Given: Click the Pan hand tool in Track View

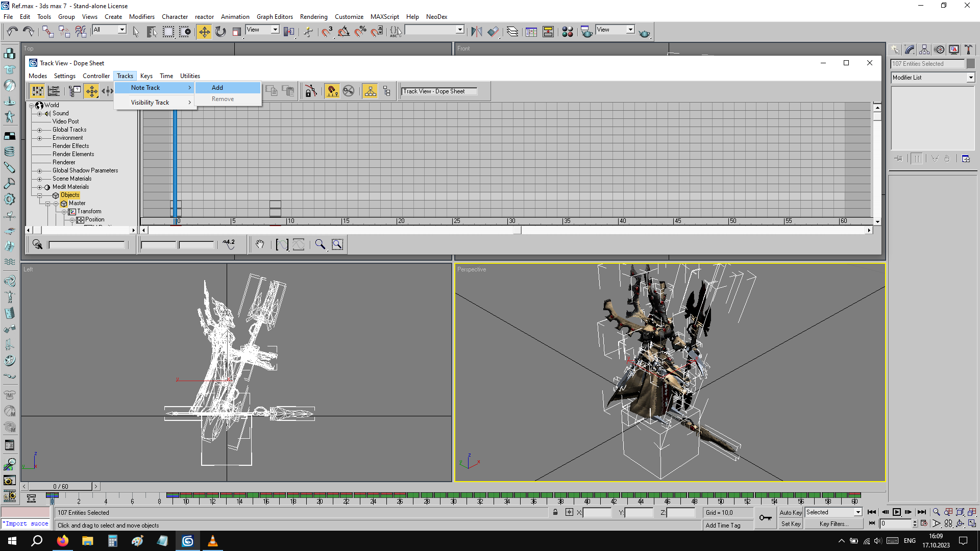Looking at the screenshot, I should click(x=260, y=245).
